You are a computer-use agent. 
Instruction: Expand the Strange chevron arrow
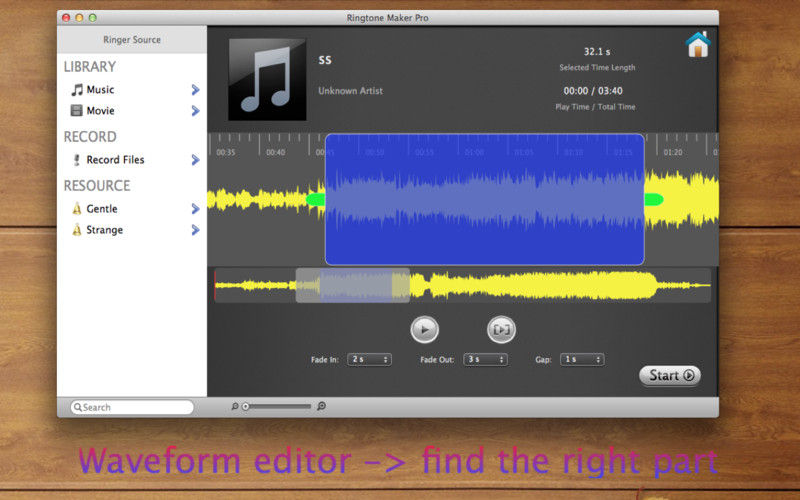click(195, 230)
